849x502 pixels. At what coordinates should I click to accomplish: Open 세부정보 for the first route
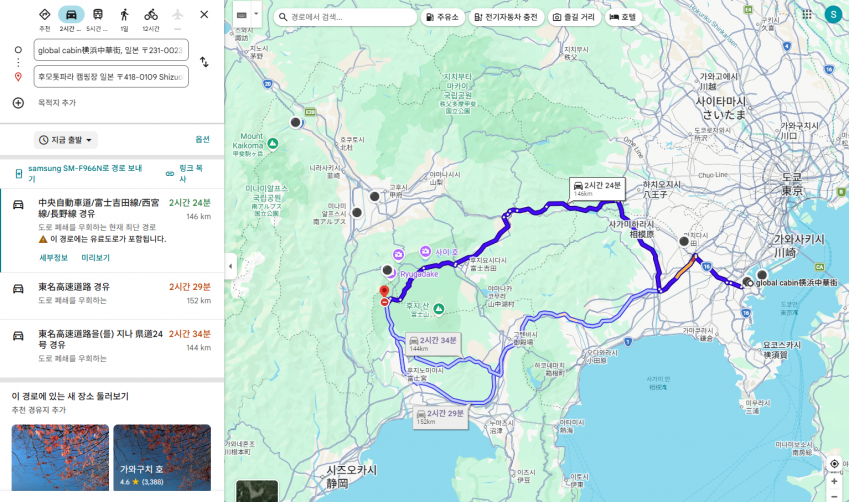[54, 258]
